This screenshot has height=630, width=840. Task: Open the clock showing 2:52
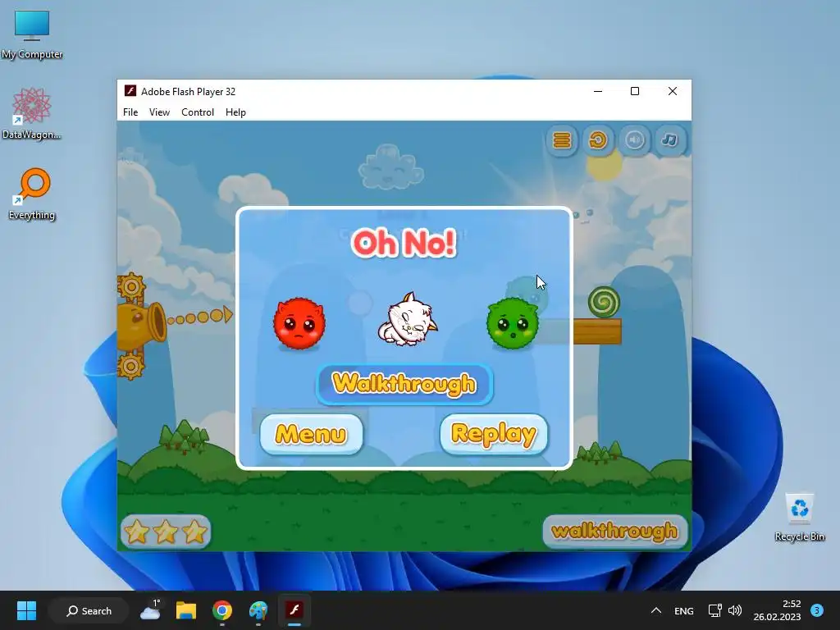point(777,610)
